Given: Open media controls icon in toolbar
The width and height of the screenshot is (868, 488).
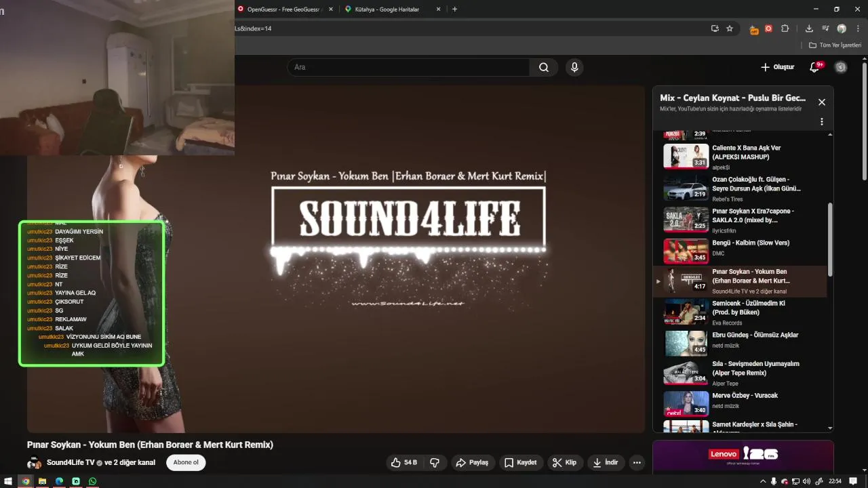Looking at the screenshot, I should click(825, 28).
